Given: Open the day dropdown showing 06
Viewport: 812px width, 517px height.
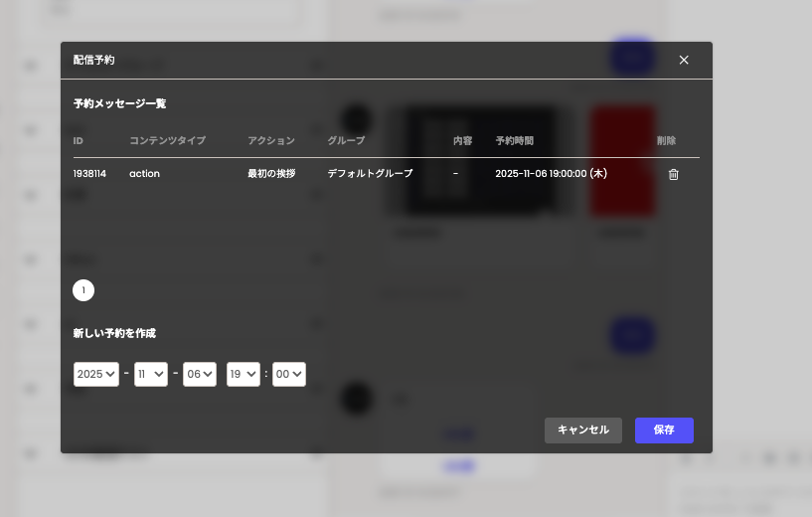Looking at the screenshot, I should coord(200,374).
